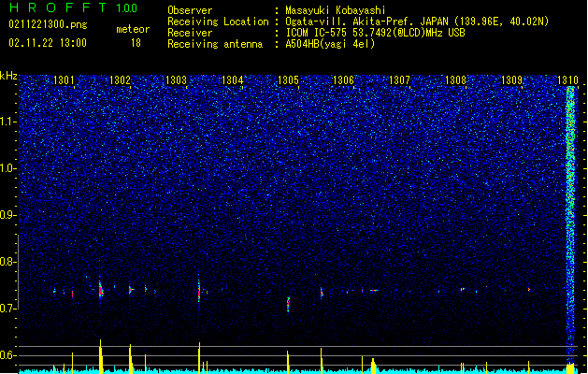Screen dimensions: 588x374
Task: Click the 1303 time marker
Action: (176, 79)
